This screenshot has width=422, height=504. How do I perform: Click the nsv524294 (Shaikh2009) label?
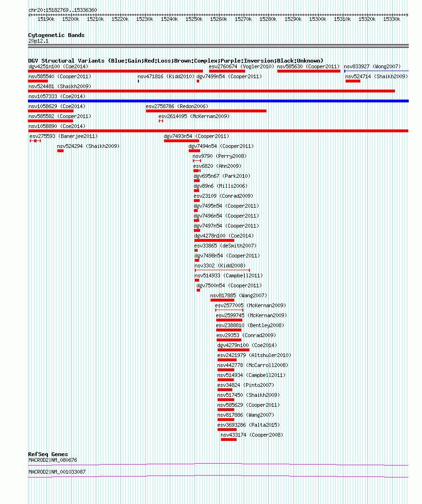pos(88,146)
